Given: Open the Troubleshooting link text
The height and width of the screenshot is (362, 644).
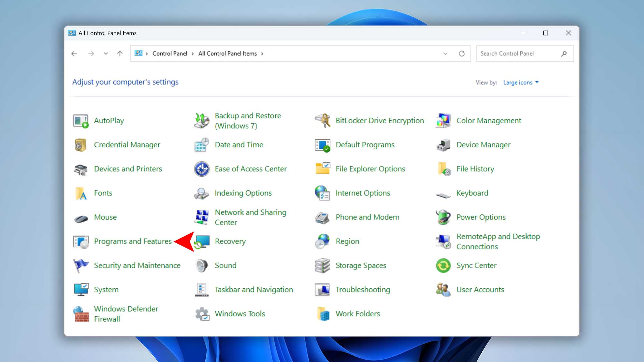Looking at the screenshot, I should click(363, 290).
